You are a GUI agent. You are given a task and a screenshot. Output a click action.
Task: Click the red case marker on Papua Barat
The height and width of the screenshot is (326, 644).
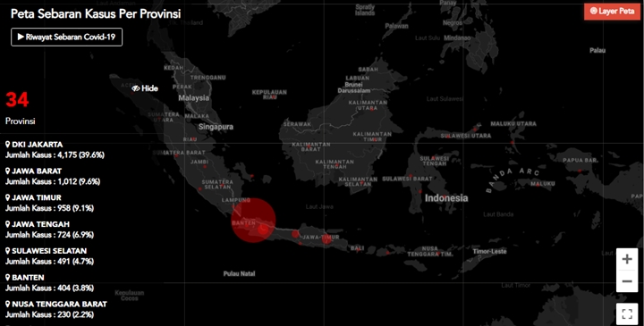[580, 171]
